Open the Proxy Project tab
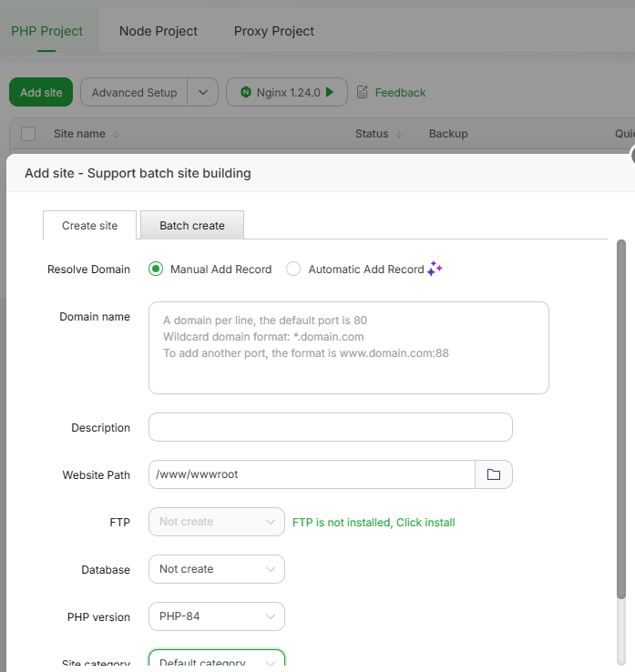The image size is (635, 672). pos(274,31)
